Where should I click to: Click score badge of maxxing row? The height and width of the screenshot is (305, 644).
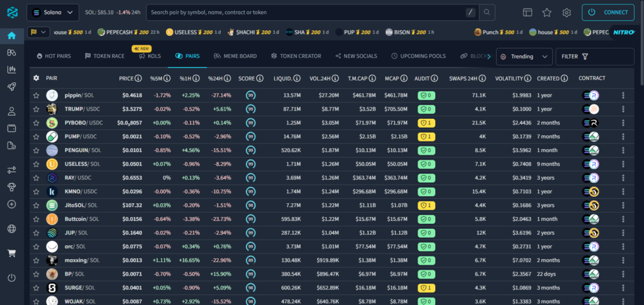tap(250, 260)
